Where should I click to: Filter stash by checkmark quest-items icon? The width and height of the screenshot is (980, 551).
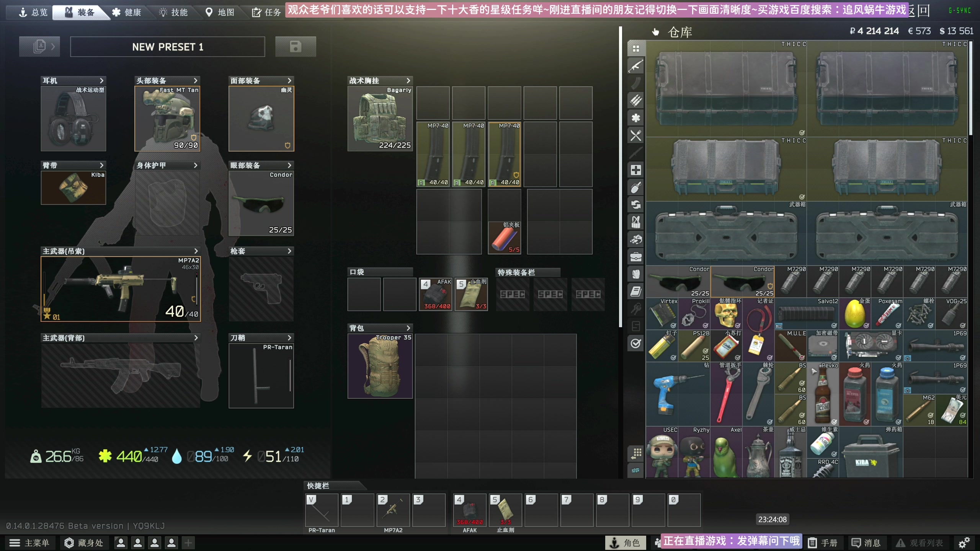click(x=636, y=343)
